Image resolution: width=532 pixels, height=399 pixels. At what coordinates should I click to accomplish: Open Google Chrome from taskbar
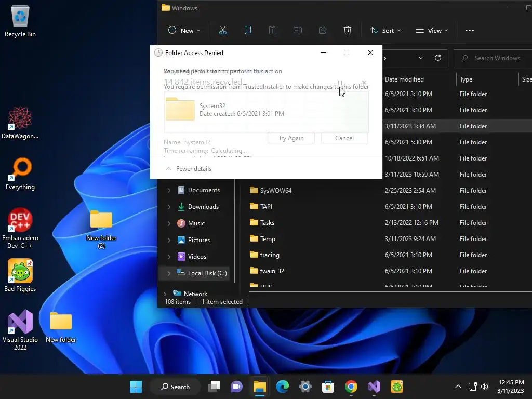click(351, 387)
